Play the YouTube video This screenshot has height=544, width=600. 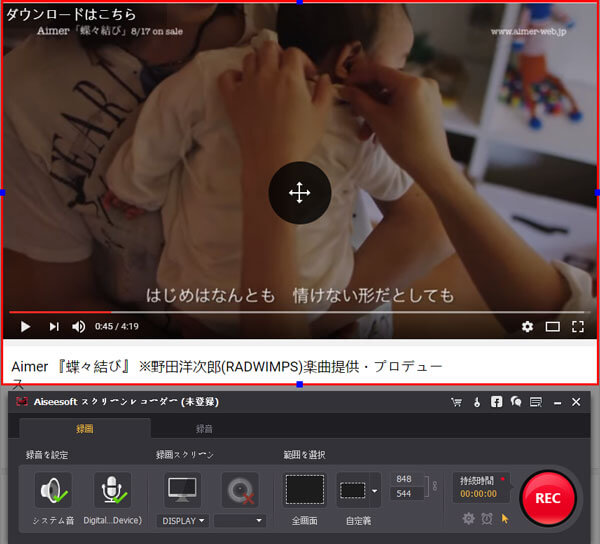click(x=25, y=327)
